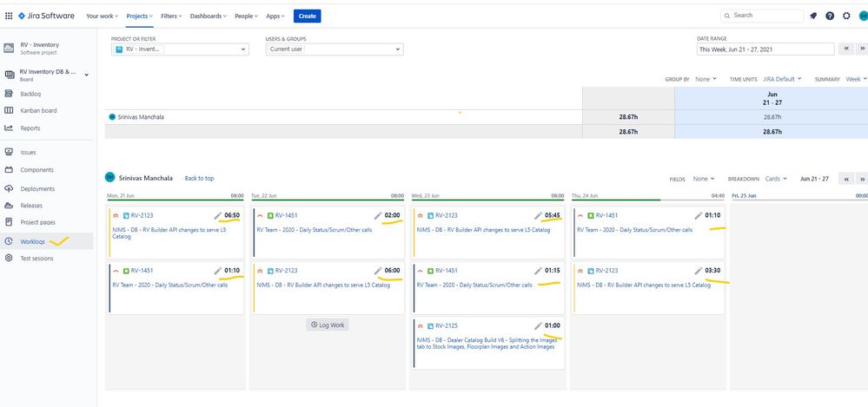Select the Srinivas Manchala summary row
Image resolution: width=868 pixels, height=407 pixels.
(x=486, y=117)
